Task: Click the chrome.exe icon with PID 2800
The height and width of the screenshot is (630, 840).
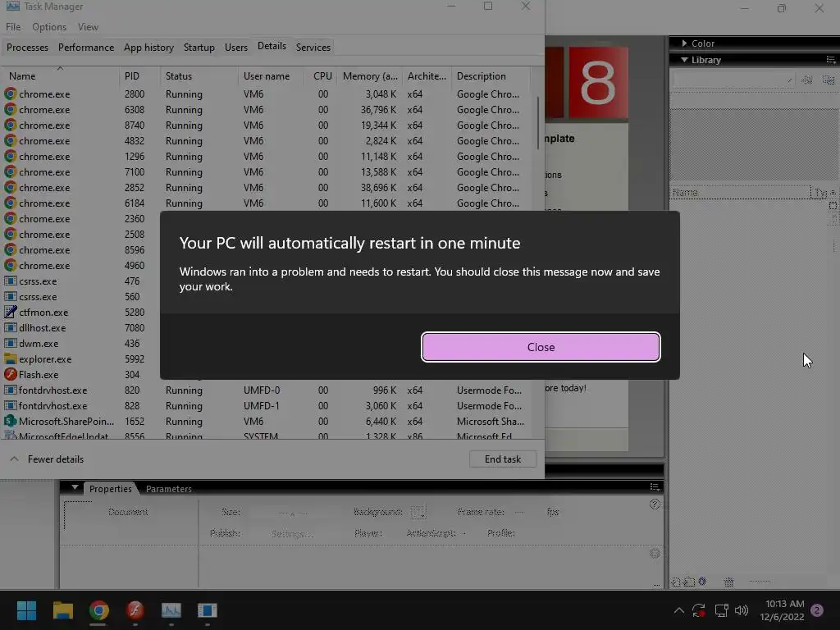Action: pos(10,94)
